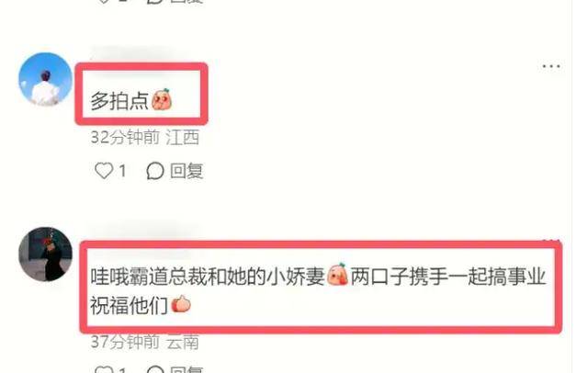Open the three-dot menu for first comment
The width and height of the screenshot is (588, 373).
coord(551,66)
